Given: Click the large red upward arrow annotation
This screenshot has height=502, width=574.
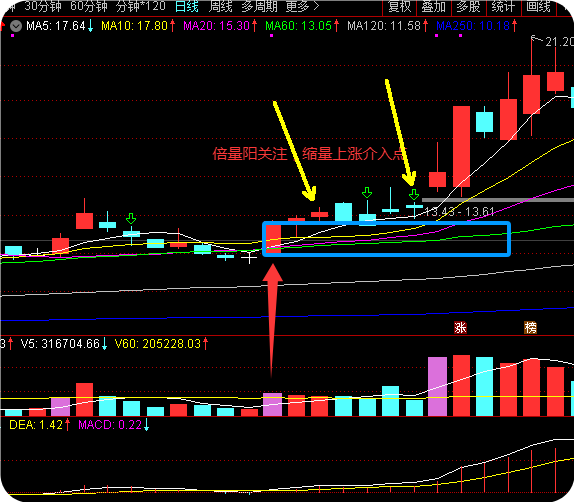Looking at the screenshot, I should click(x=272, y=320).
